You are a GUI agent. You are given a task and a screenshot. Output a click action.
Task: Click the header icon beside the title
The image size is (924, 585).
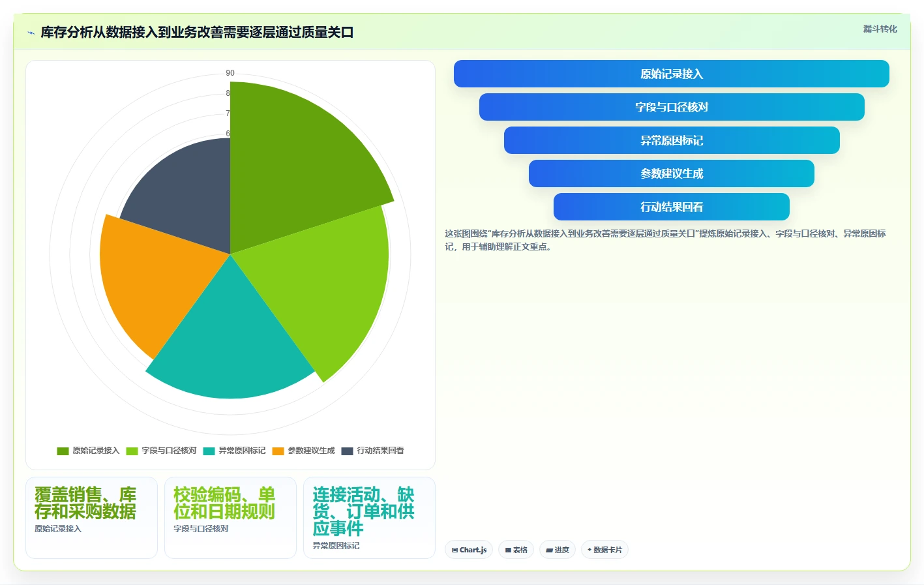click(x=31, y=33)
